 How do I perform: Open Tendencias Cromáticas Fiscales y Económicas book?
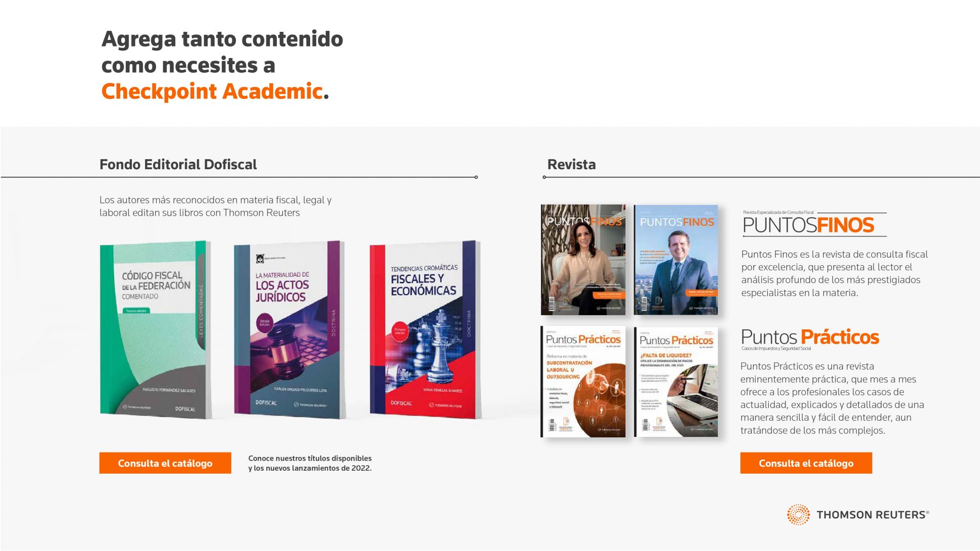coord(425,330)
